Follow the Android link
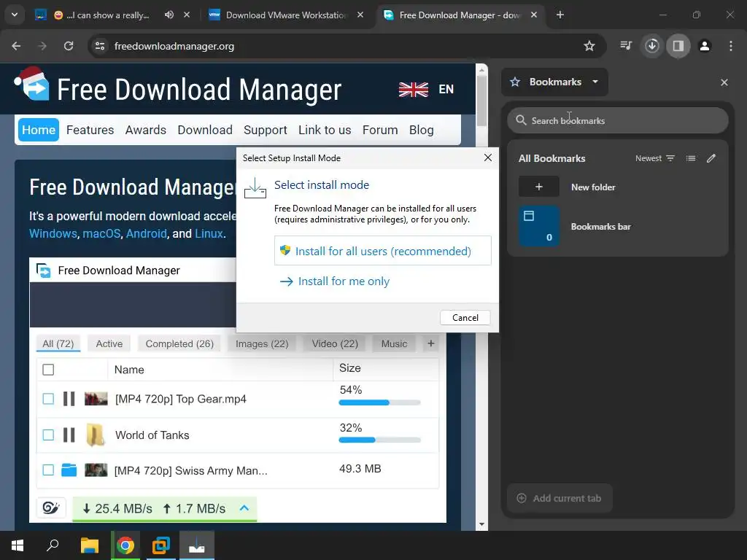Screen dimensions: 747x560 pos(146,234)
